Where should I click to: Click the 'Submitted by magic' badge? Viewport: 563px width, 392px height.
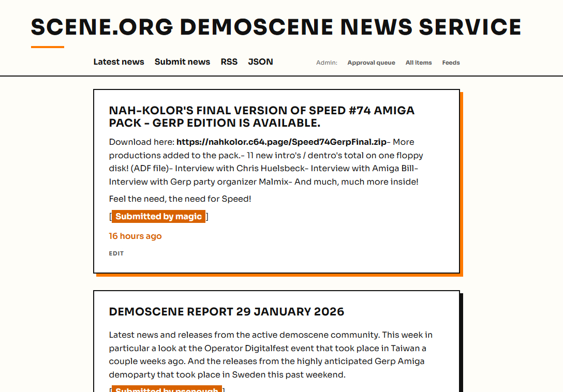[158, 217]
